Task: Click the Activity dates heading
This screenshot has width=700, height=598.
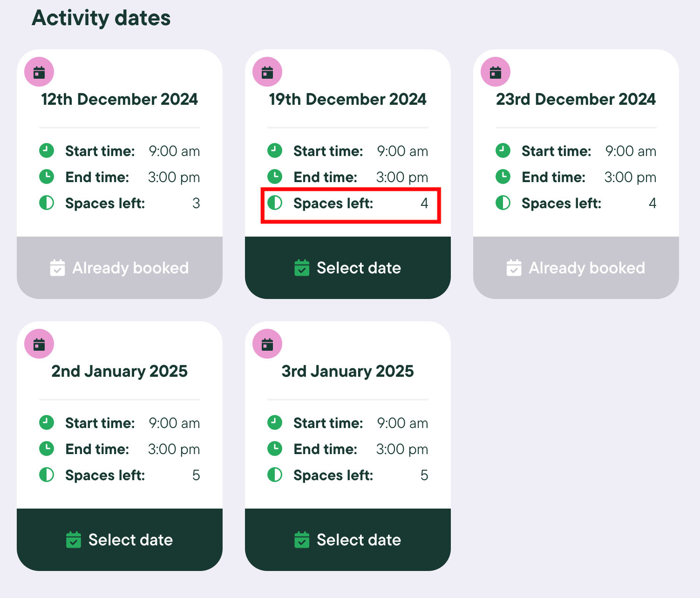Action: click(101, 18)
